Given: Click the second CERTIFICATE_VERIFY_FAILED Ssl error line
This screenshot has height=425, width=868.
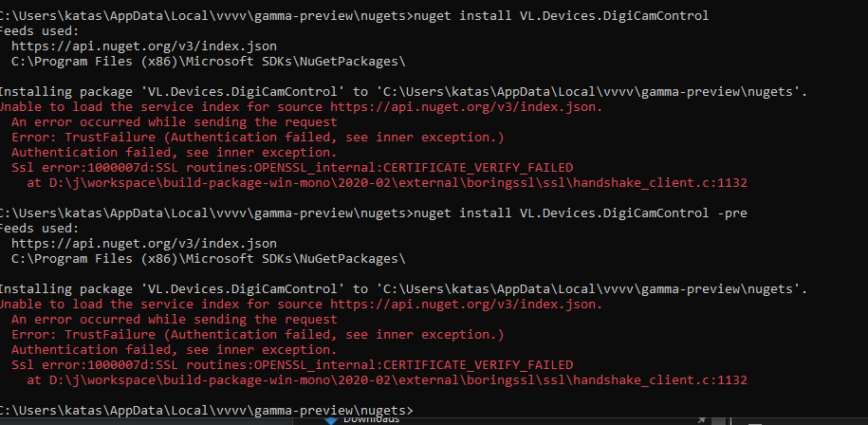Looking at the screenshot, I should [x=292, y=364].
